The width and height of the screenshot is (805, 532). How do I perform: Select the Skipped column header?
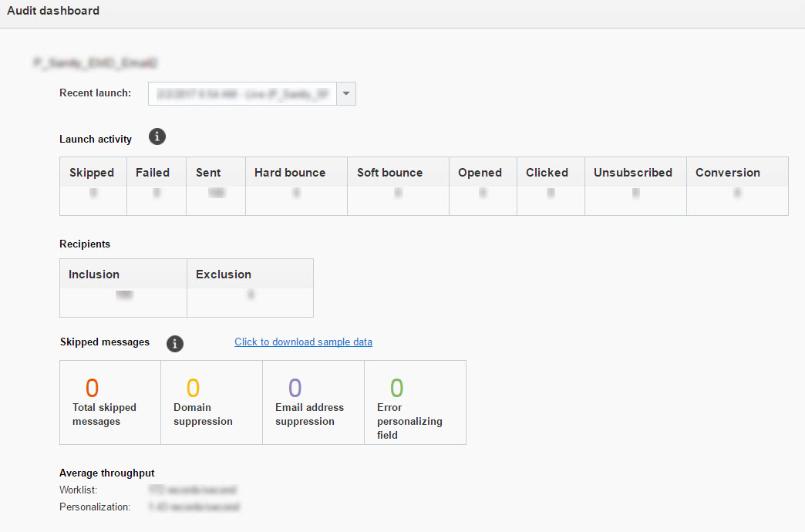[92, 173]
